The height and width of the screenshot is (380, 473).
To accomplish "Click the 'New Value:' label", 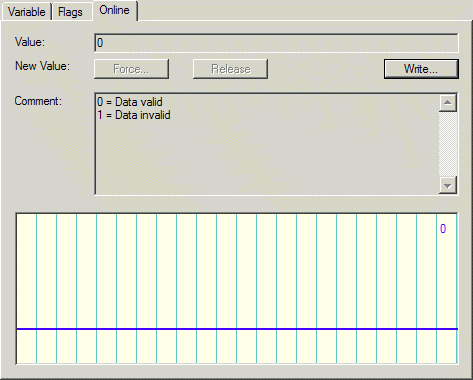I will [x=42, y=66].
